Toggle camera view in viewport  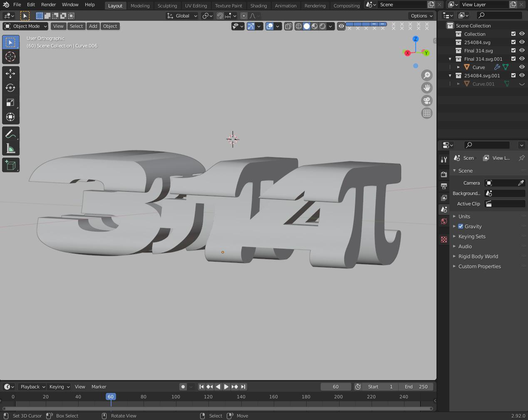pyautogui.click(x=426, y=101)
